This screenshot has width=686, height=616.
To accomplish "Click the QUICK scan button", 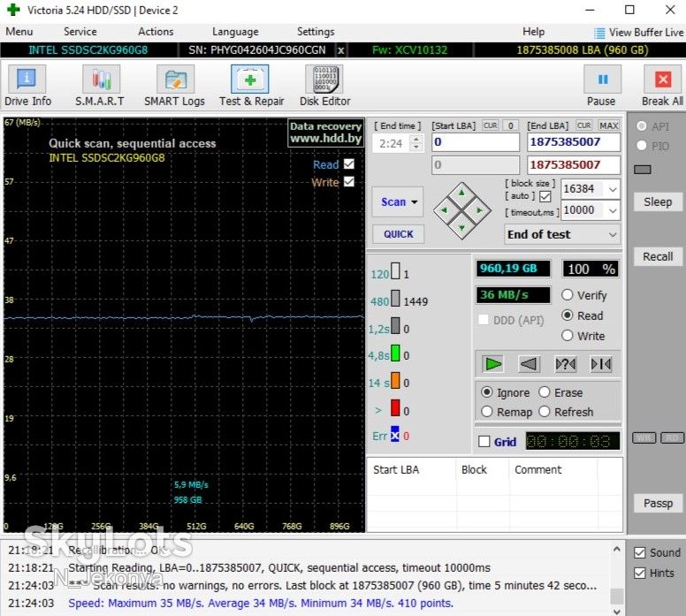I will pos(398,234).
